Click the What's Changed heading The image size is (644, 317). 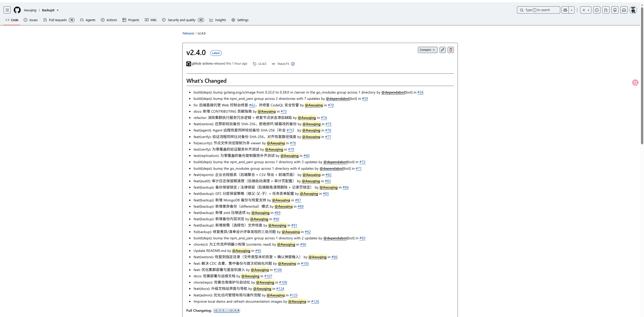pyautogui.click(x=206, y=81)
